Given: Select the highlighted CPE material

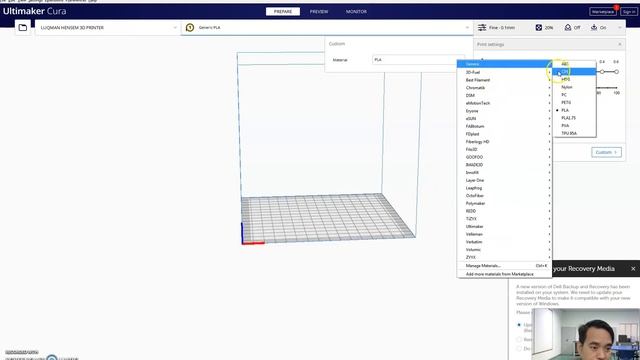Looking at the screenshot, I should pos(575,72).
